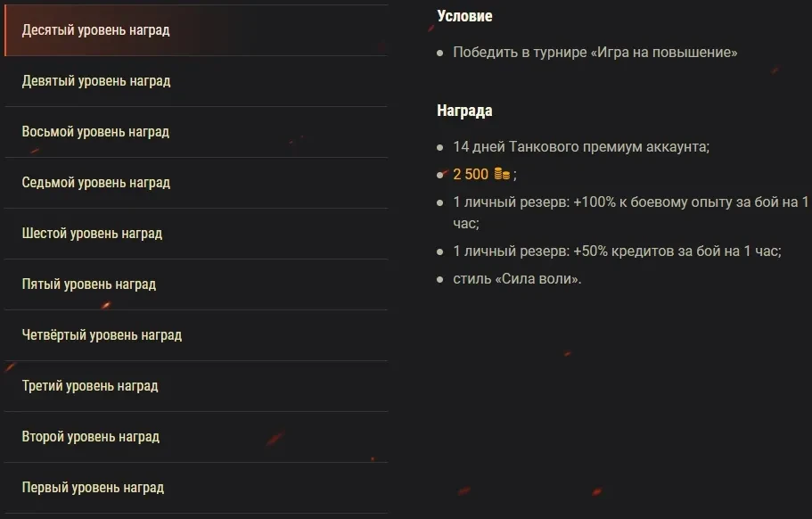Go to Четвёртый уровень наград tab
Image resolution: width=812 pixels, height=519 pixels.
[x=102, y=335]
